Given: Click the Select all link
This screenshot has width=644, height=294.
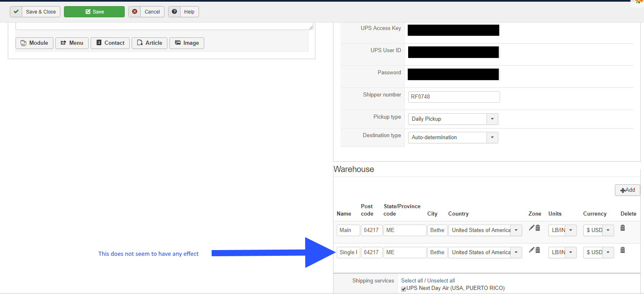Looking at the screenshot, I should click(x=412, y=281).
